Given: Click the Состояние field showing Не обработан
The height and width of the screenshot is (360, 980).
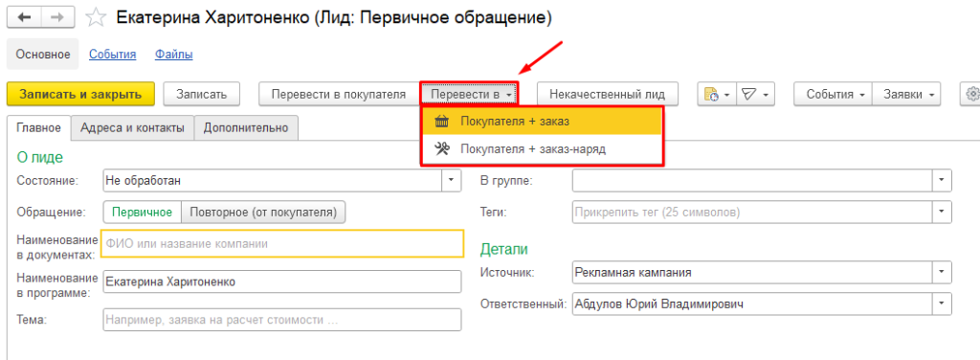Looking at the screenshot, I should click(x=273, y=181).
